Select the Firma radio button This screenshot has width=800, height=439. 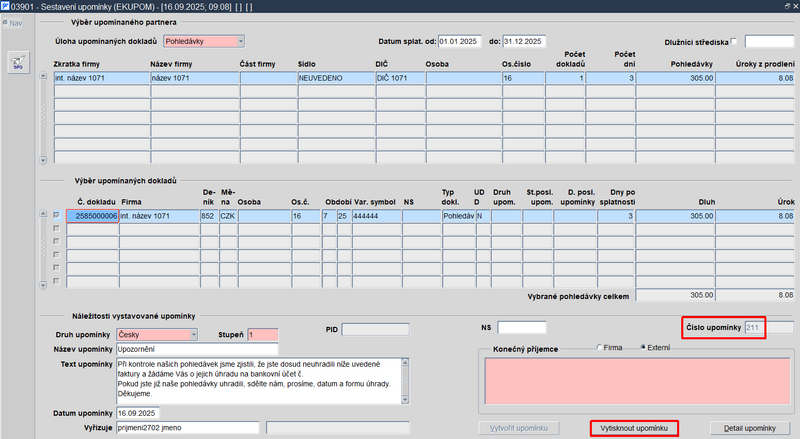click(599, 347)
